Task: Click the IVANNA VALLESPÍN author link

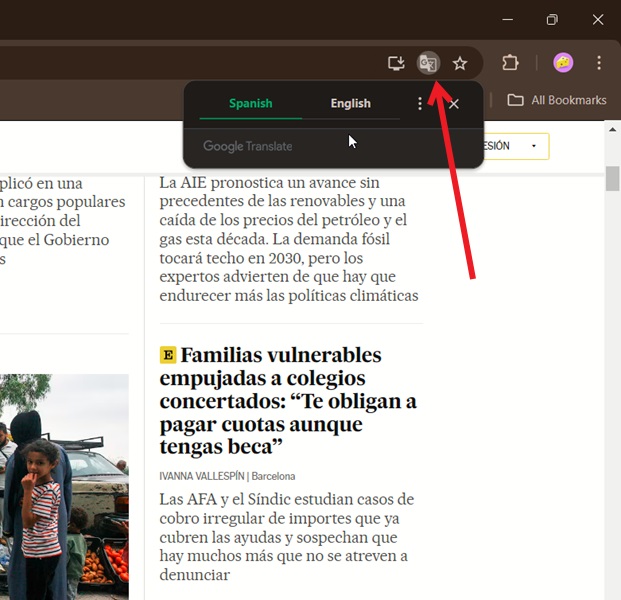Action: point(202,476)
